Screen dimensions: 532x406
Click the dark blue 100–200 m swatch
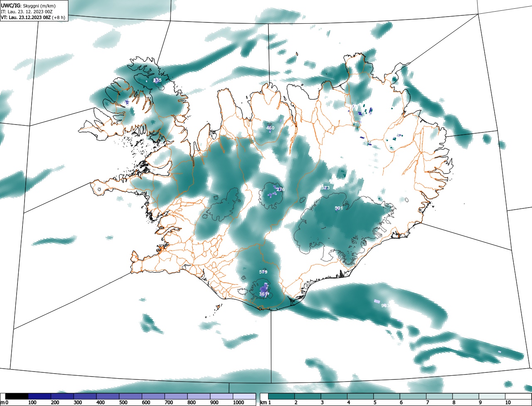[39, 396]
